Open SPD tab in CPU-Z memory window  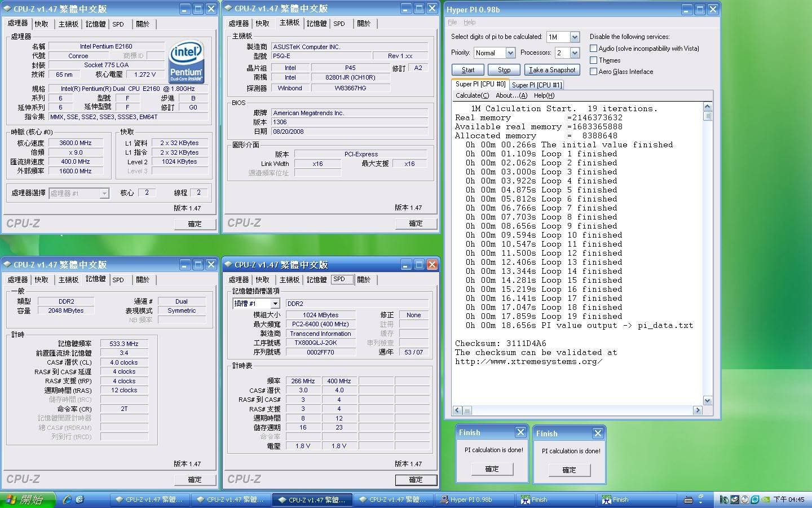tap(118, 280)
